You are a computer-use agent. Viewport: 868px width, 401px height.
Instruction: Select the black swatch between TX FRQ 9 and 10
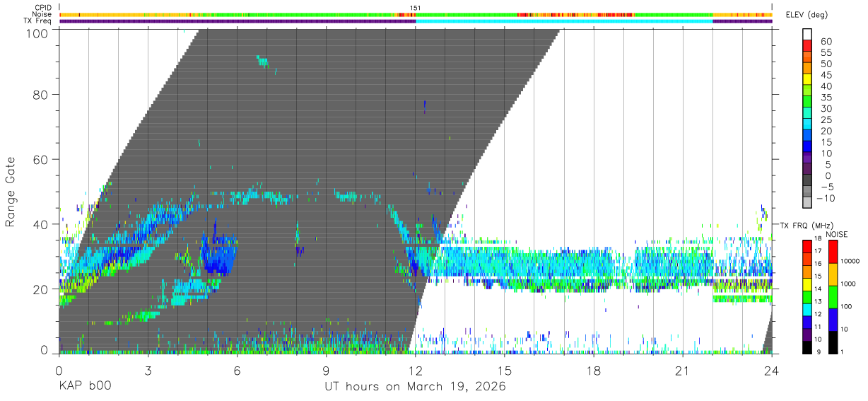point(809,347)
